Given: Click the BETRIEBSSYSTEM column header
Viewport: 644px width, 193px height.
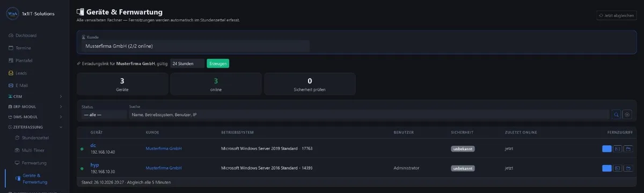Looking at the screenshot, I should point(237,132).
